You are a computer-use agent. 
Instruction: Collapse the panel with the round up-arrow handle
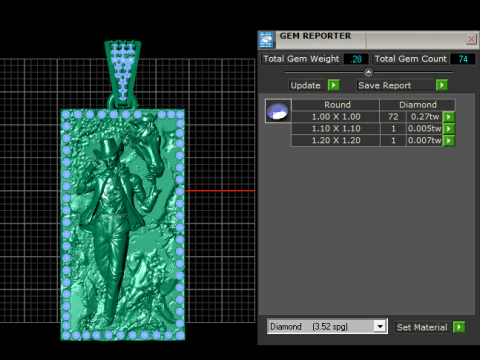coord(368,72)
